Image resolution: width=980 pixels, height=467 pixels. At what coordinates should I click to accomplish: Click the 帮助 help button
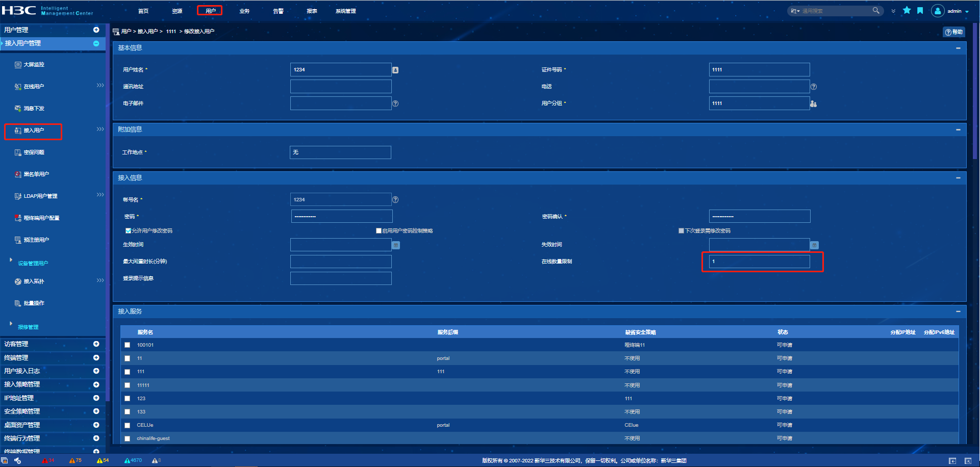(954, 32)
